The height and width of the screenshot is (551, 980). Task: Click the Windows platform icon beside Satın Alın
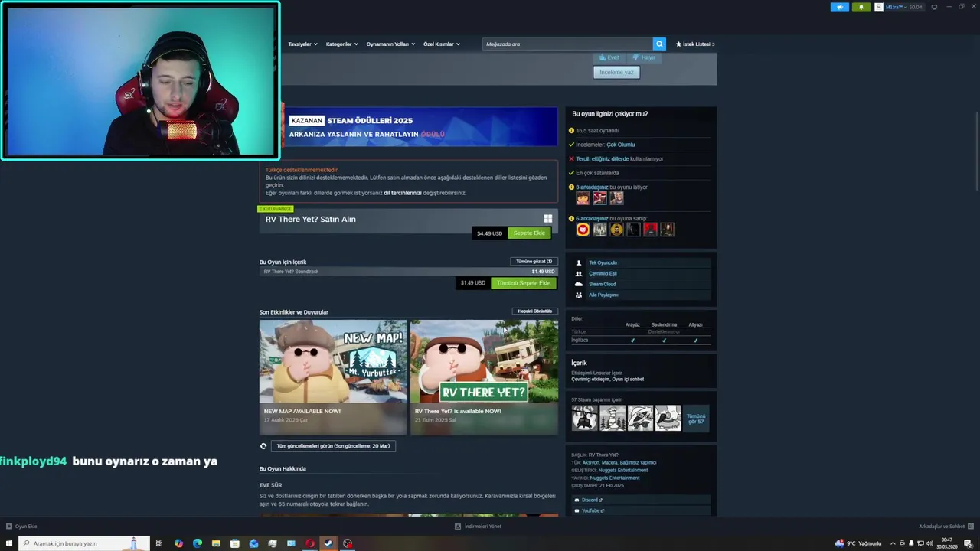547,219
